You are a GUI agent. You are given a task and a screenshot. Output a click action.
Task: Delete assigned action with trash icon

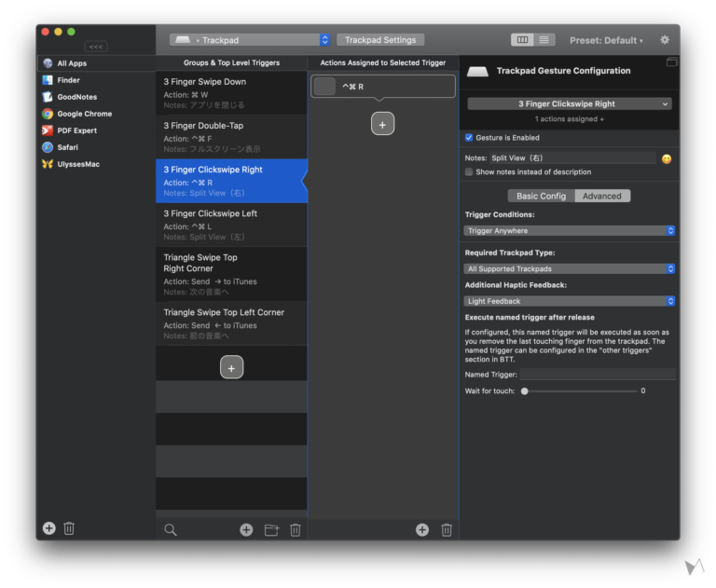click(x=447, y=529)
